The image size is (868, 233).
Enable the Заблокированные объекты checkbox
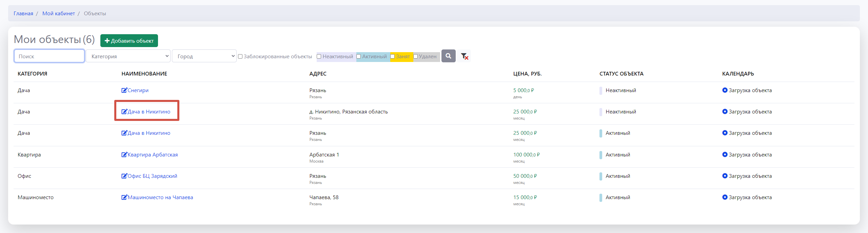tap(240, 57)
